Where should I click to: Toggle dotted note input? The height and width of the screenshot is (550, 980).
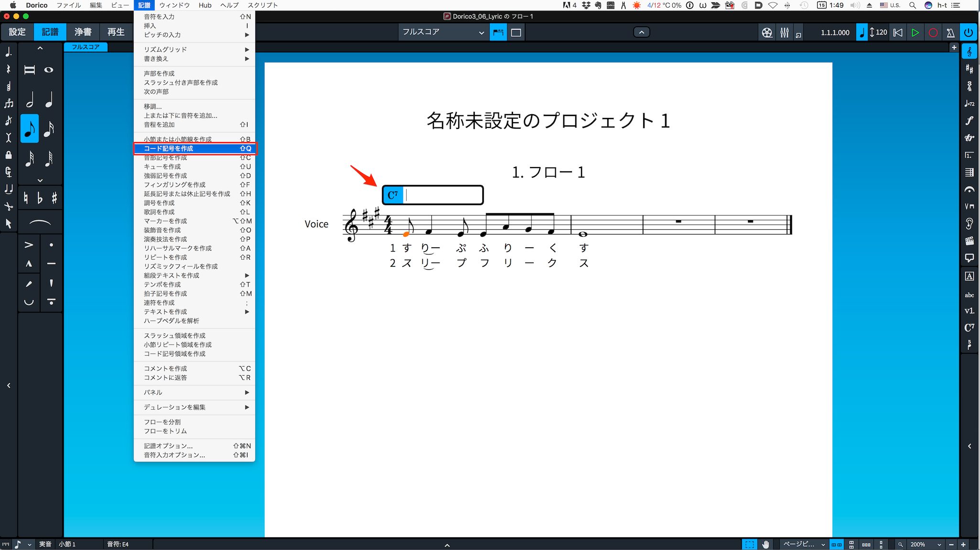tap(8, 52)
